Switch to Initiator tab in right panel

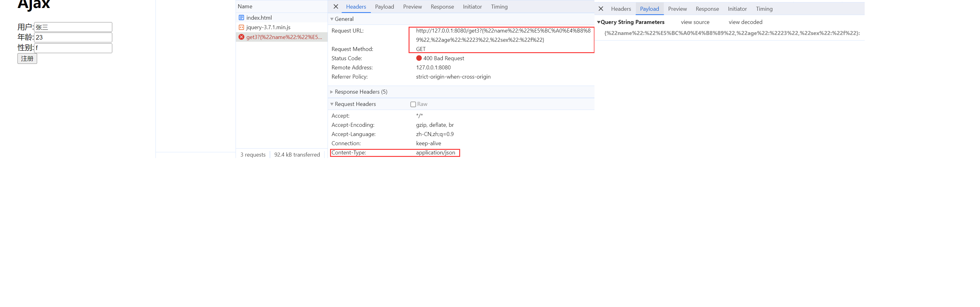[x=737, y=9]
